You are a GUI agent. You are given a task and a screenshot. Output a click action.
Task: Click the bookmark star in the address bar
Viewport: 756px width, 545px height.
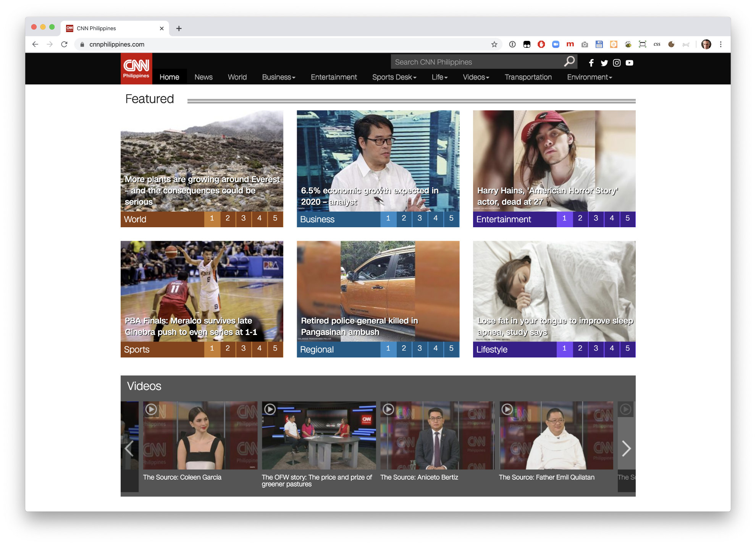point(495,44)
